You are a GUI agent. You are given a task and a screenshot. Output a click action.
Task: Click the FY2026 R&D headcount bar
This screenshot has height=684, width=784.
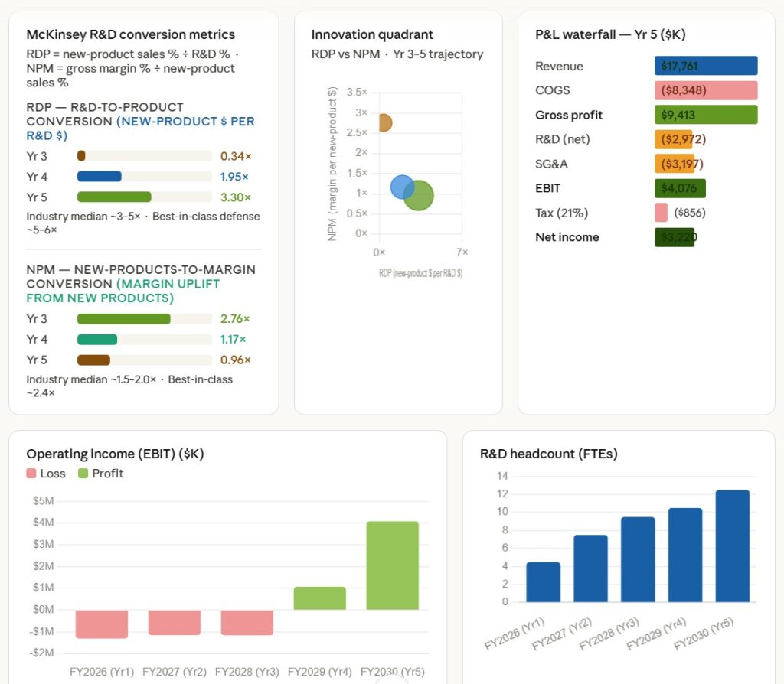coord(543,581)
